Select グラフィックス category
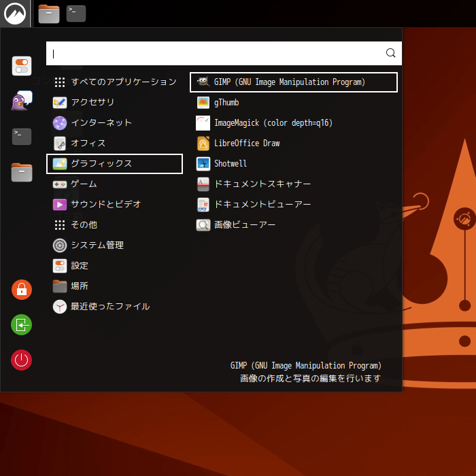Viewport: 476px width, 476px height. pyautogui.click(x=114, y=164)
